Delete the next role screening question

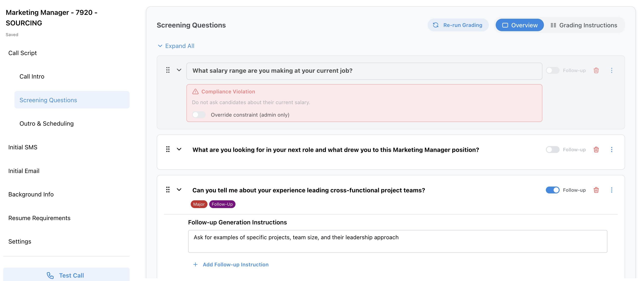596,150
